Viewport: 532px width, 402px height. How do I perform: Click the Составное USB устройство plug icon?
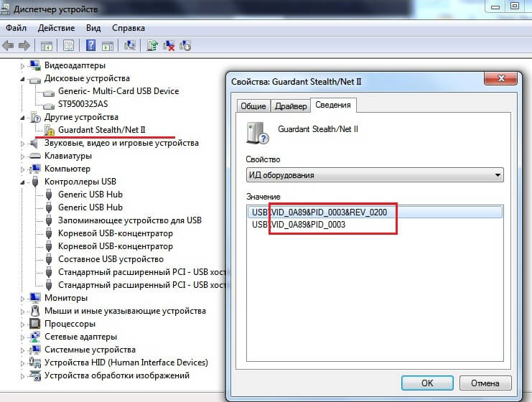49,259
